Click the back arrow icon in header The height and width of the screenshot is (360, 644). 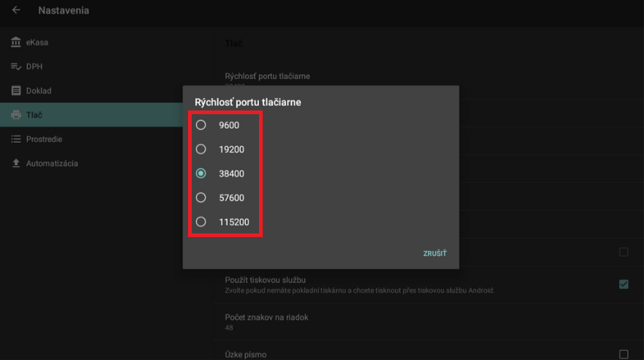pos(16,11)
